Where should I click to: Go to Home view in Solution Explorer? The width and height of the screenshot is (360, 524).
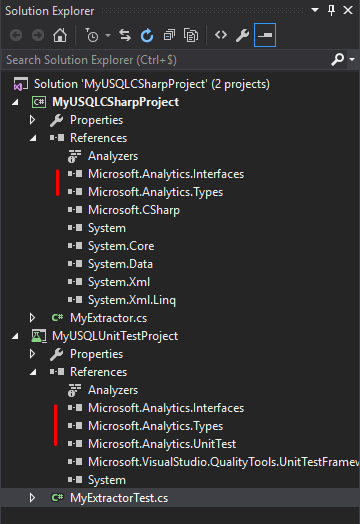click(x=60, y=35)
